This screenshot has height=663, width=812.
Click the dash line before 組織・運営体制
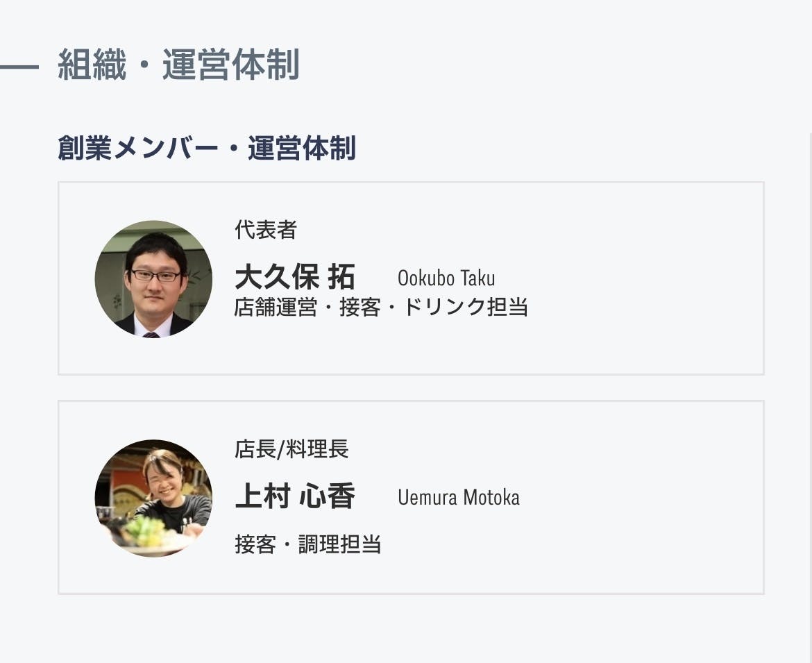[x=19, y=67]
